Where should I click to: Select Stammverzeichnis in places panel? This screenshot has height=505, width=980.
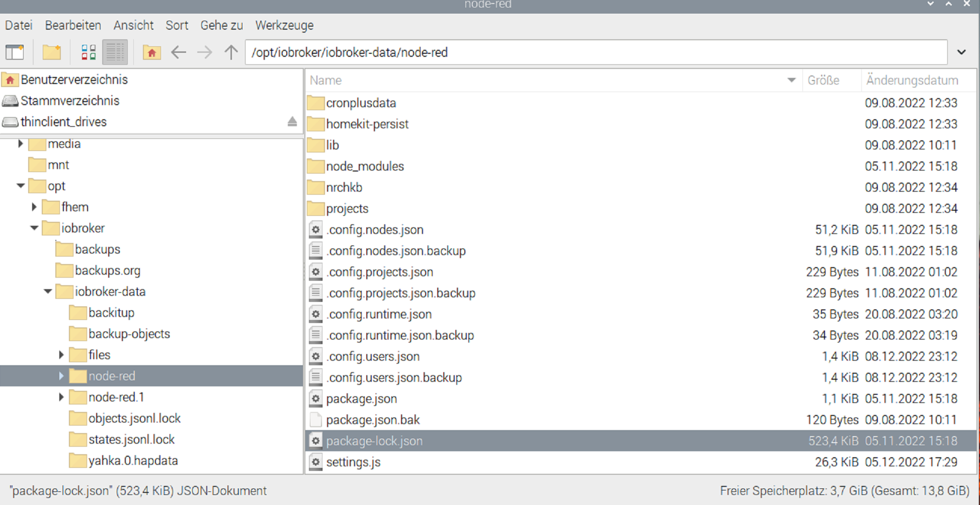tap(70, 101)
